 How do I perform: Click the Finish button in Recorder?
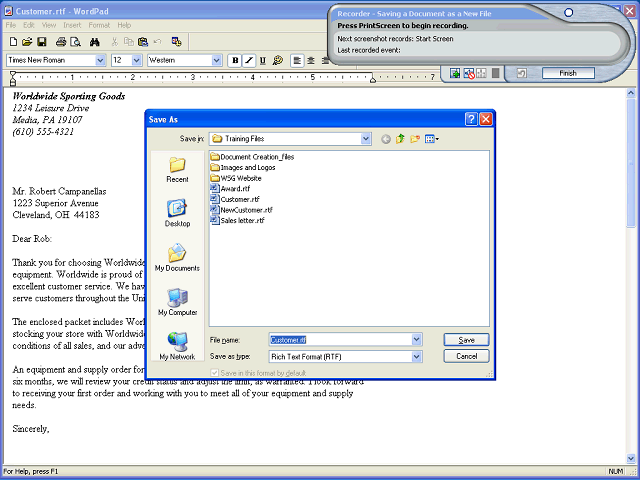(568, 73)
